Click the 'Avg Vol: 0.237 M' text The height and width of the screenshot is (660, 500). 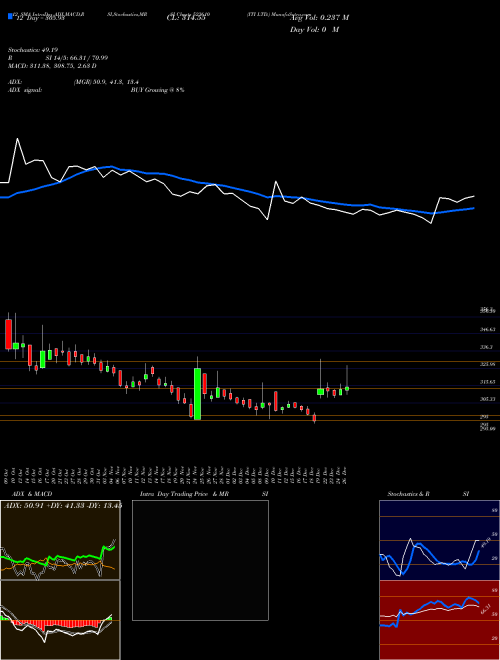pos(319,18)
